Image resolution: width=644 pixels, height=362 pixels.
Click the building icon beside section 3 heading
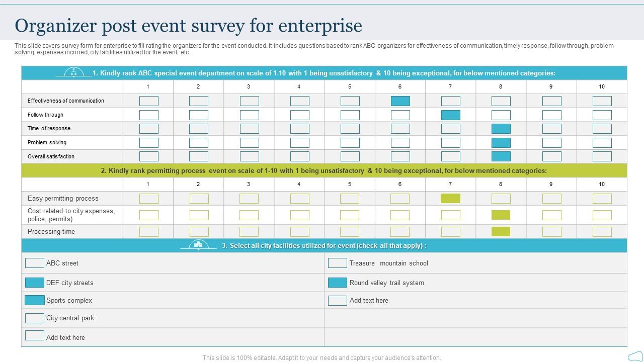[198, 245]
